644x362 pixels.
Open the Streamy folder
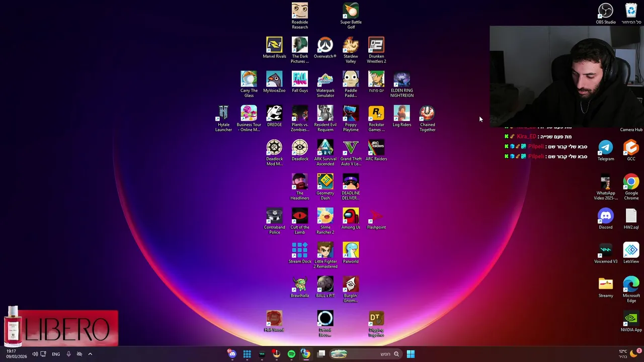(606, 287)
